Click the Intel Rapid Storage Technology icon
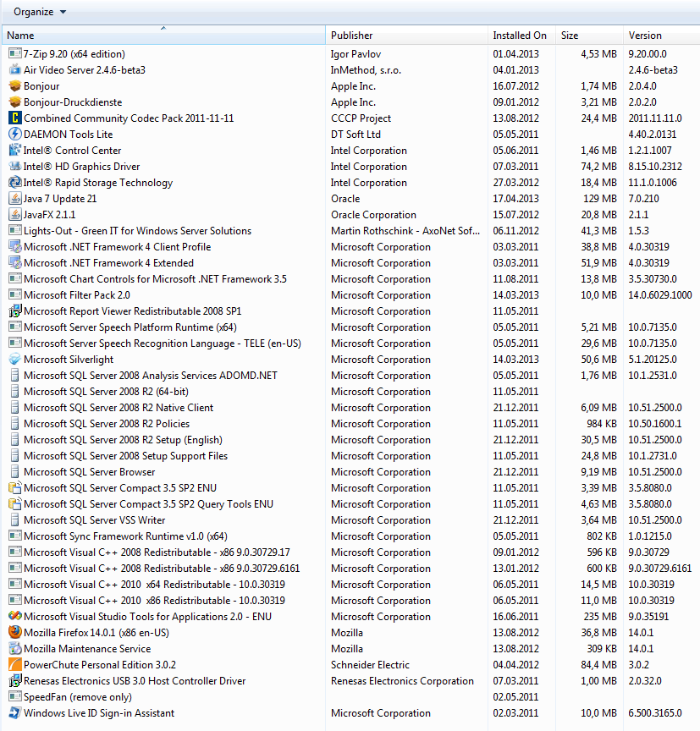Image resolution: width=700 pixels, height=731 pixels. click(x=15, y=182)
